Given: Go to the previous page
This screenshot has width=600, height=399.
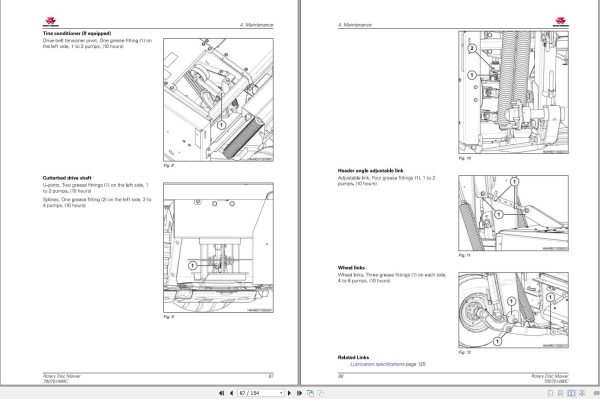Looking at the screenshot, I should tap(231, 393).
